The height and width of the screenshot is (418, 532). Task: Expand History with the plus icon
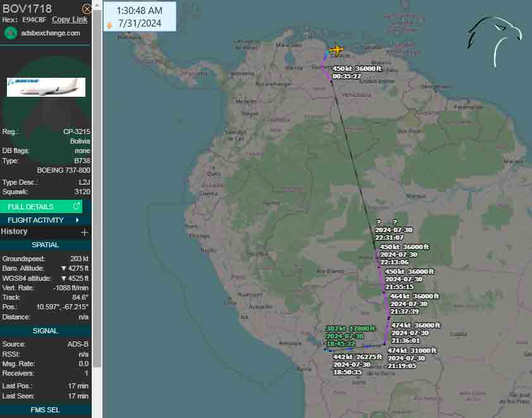[85, 232]
